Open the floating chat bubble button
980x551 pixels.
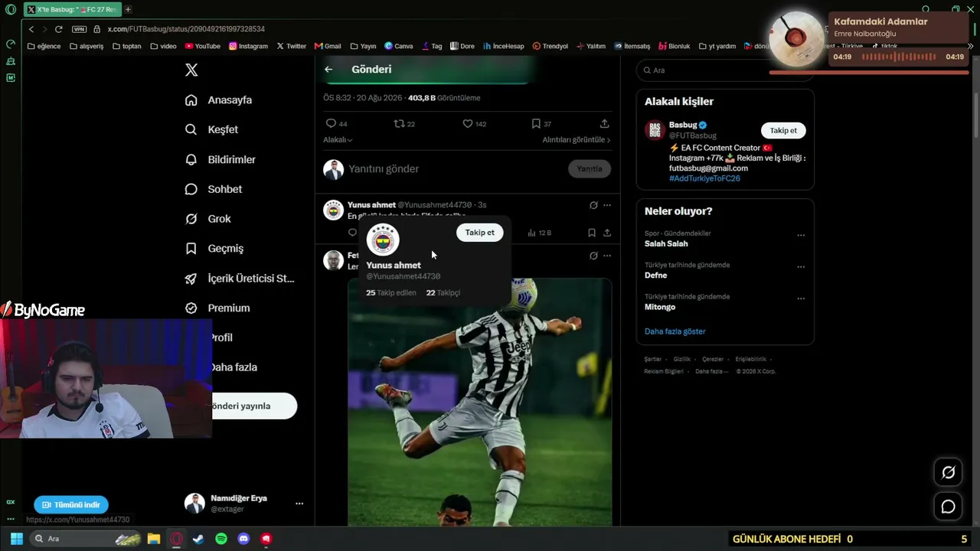[x=948, y=507]
